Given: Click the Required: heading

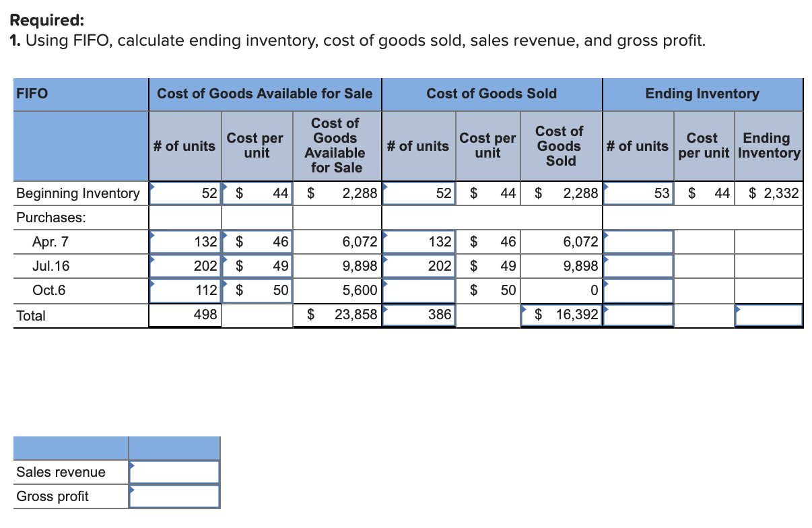Looking at the screenshot, I should click(47, 21).
